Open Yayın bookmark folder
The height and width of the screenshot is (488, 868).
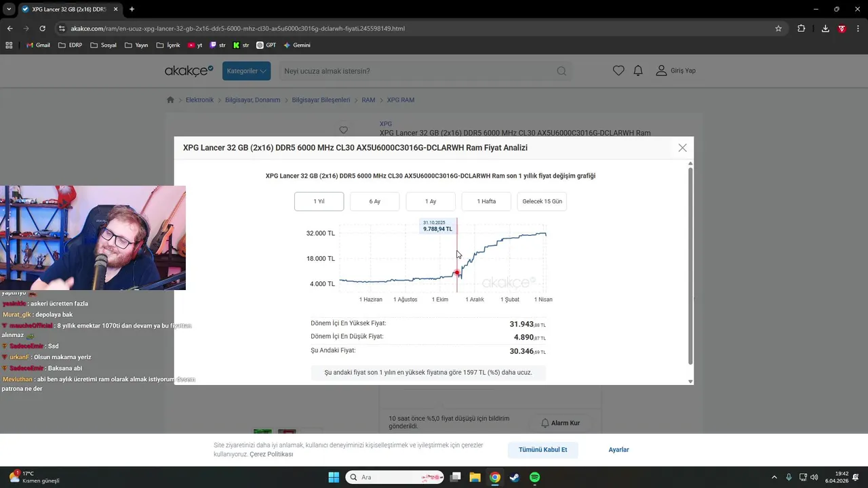[x=136, y=45]
